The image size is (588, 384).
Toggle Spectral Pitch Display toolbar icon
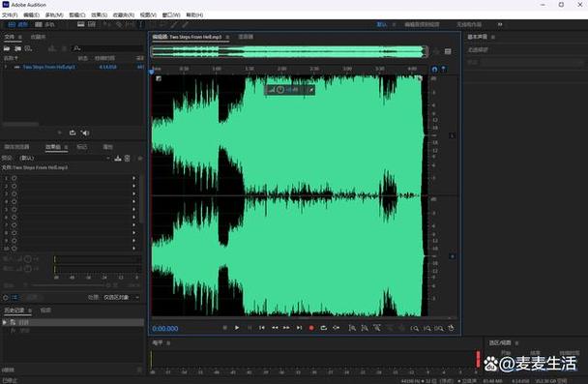pyautogui.click(x=92, y=25)
